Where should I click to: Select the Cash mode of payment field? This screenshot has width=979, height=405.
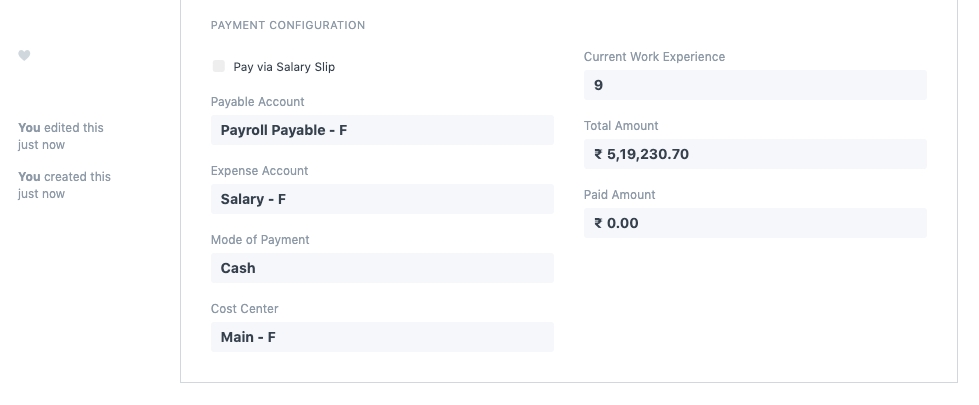coord(381,268)
